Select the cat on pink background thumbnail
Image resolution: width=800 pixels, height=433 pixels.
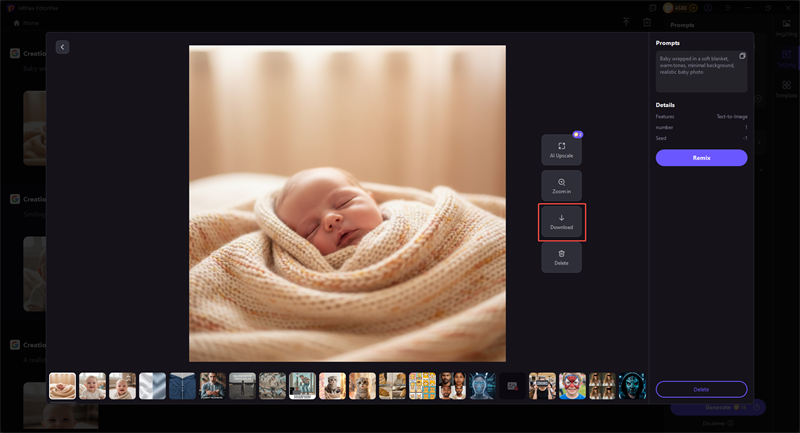332,386
